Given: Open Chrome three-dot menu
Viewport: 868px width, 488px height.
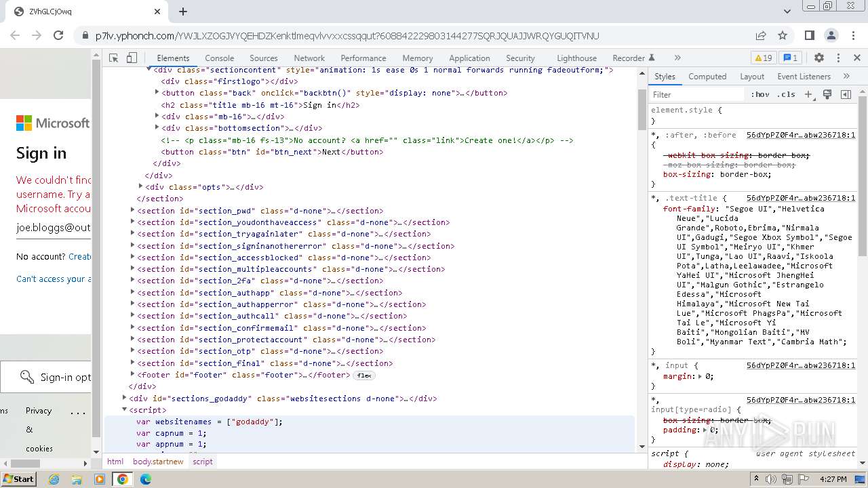Looking at the screenshot, I should (853, 36).
